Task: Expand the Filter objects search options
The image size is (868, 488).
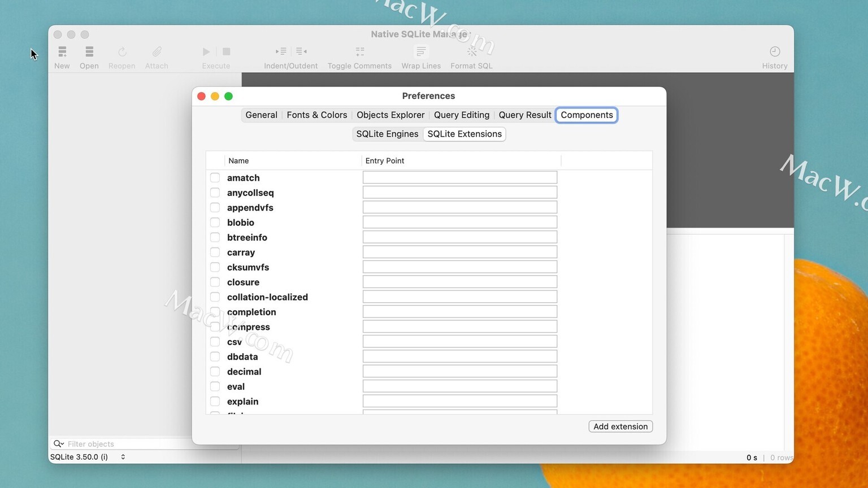Action: [x=59, y=444]
